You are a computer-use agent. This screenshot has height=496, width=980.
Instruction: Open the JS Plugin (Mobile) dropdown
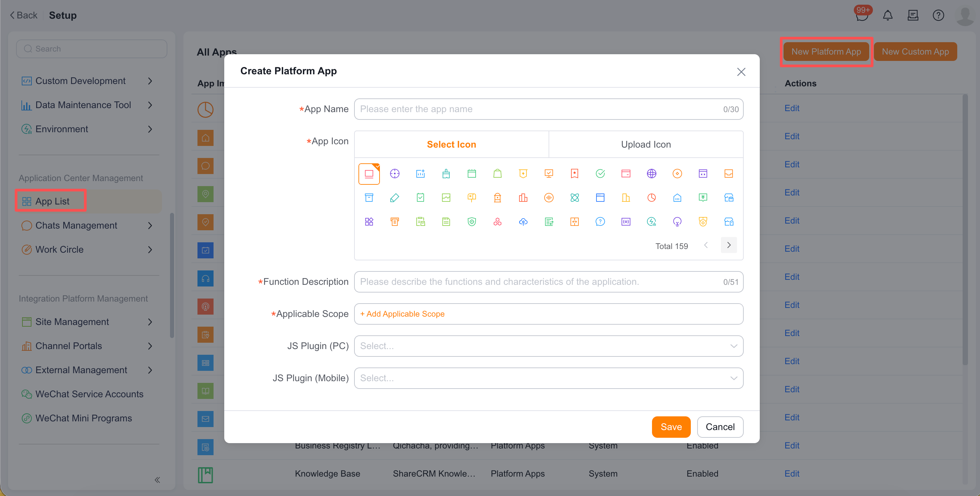point(549,378)
